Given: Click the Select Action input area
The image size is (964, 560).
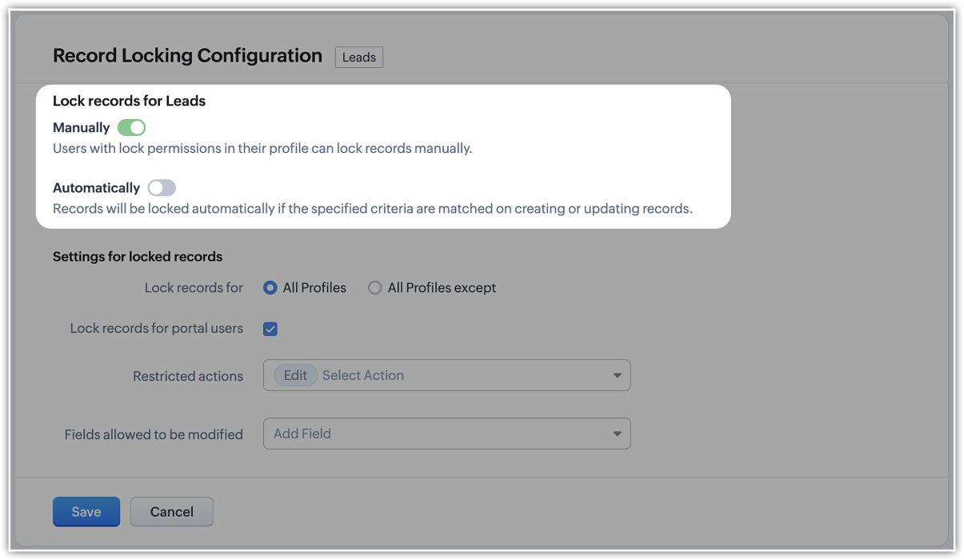Looking at the screenshot, I should [x=400, y=374].
